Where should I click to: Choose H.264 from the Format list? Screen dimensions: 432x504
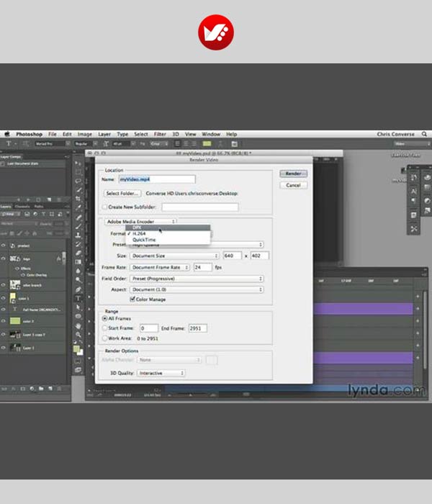tap(168, 234)
